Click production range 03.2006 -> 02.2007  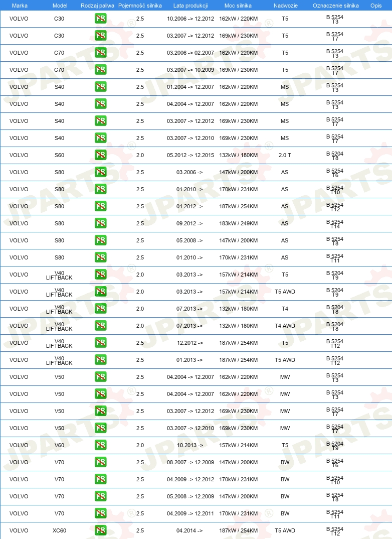click(190, 53)
